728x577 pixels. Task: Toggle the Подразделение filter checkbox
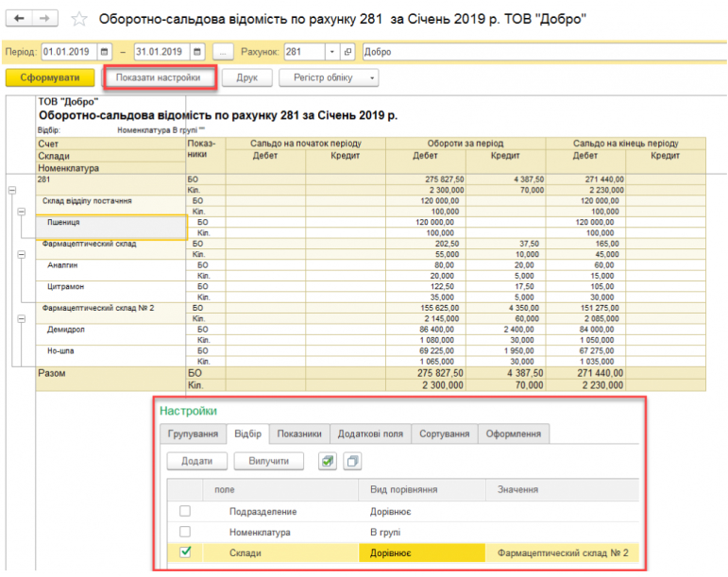(x=185, y=511)
